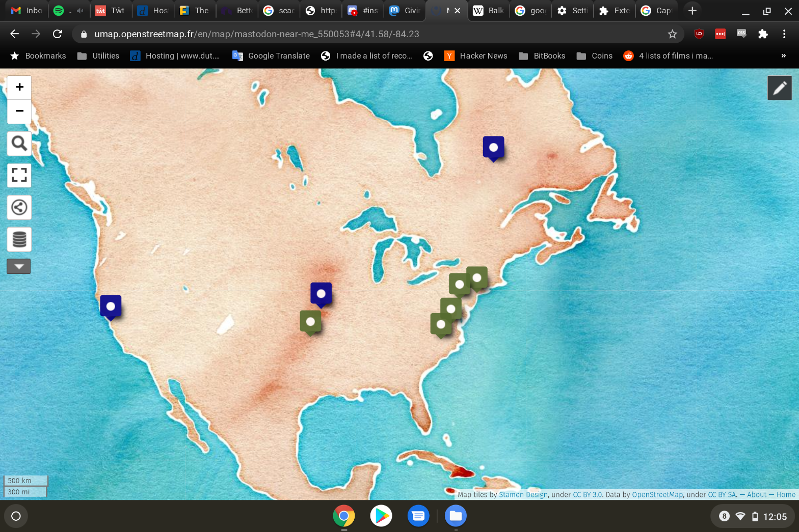Open the status tray showing 12:05
Screen dimensions: 799x532
(752, 516)
